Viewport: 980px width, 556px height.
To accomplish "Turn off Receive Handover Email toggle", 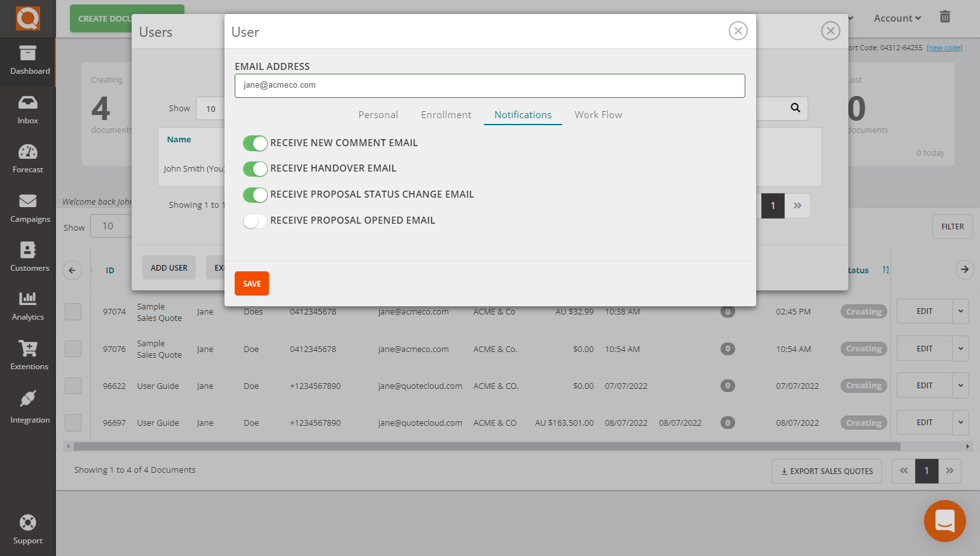I will click(255, 169).
